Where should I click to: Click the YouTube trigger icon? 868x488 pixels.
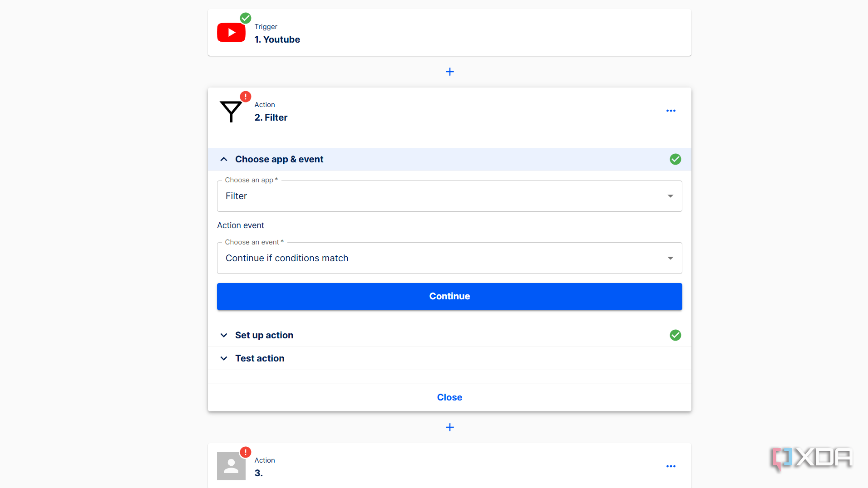click(x=231, y=33)
